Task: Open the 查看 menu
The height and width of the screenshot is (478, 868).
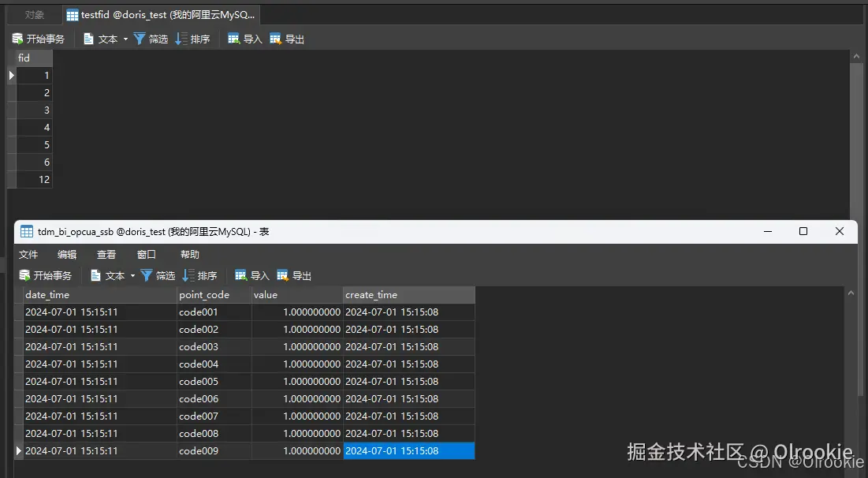Action: coord(106,254)
